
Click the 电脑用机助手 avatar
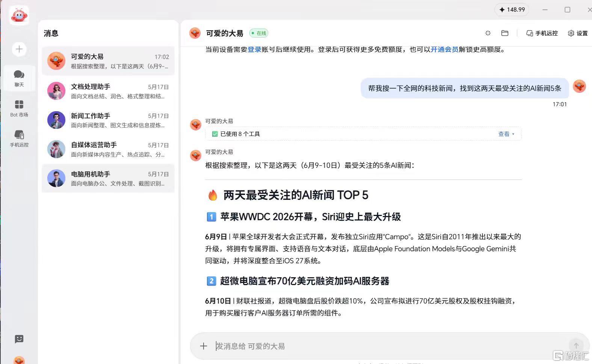click(x=56, y=178)
